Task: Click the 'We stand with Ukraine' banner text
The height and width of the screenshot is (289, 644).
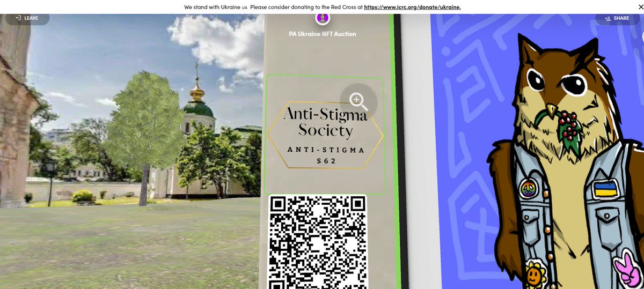Action: coord(212,7)
